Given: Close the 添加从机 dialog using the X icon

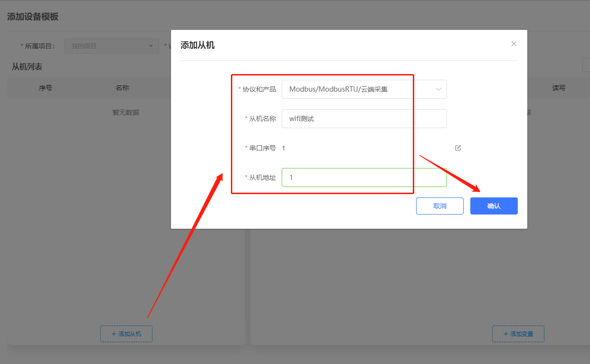Looking at the screenshot, I should [514, 44].
